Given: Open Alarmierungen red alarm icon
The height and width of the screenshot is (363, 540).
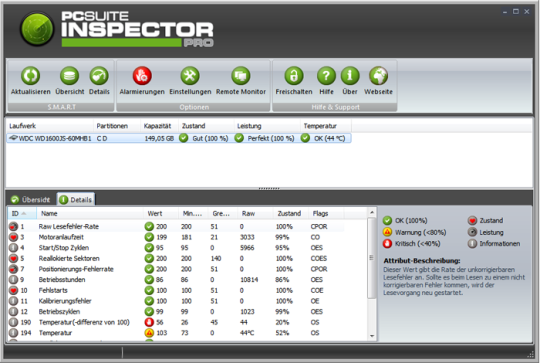Looking at the screenshot, I should tap(142, 76).
